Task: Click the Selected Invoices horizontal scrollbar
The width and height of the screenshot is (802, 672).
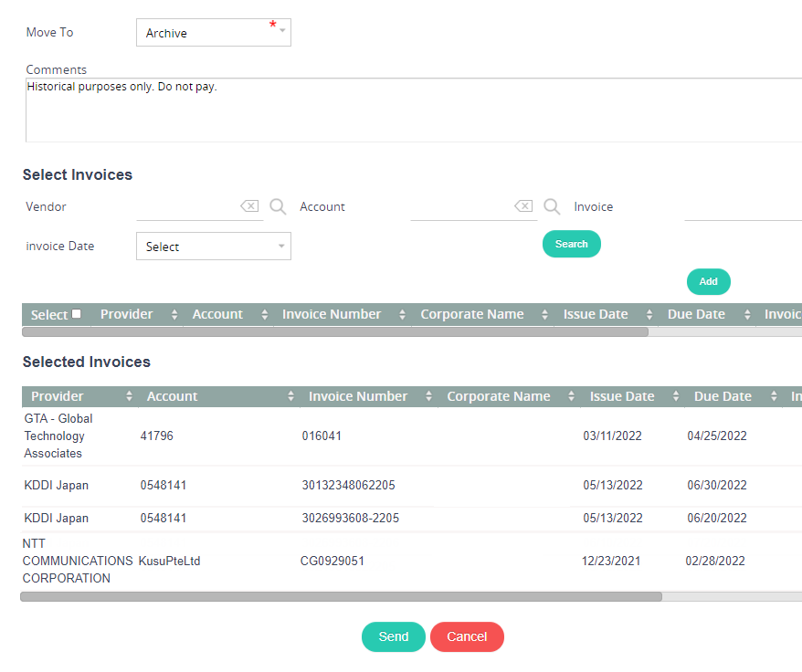Action: (341, 597)
